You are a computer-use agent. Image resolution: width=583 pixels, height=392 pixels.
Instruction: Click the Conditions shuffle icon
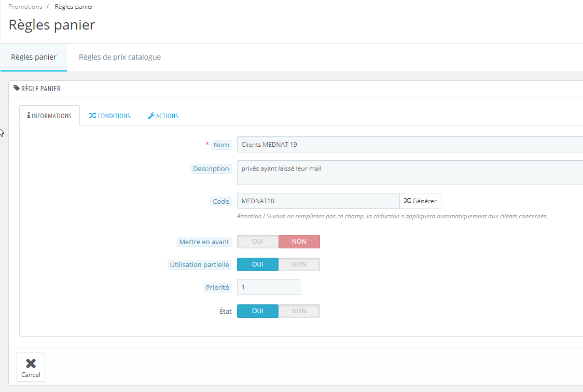pos(92,116)
